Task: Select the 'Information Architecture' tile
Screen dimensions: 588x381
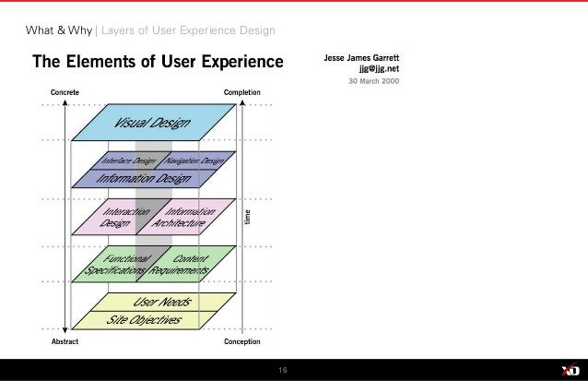Action: point(185,217)
